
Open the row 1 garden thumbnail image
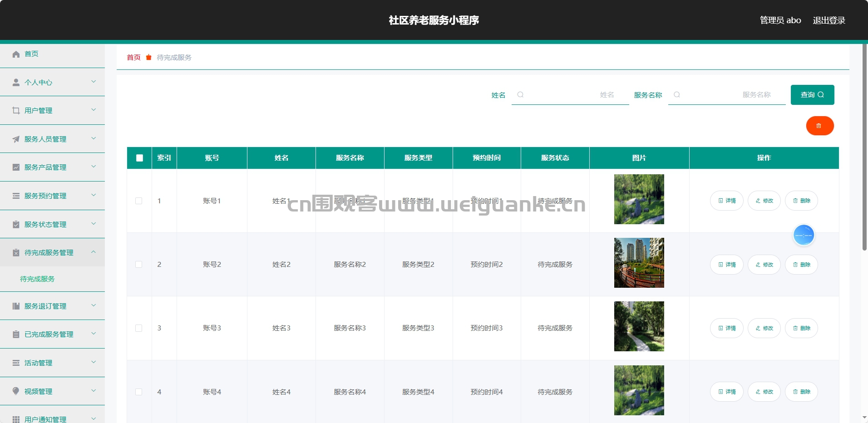point(639,199)
